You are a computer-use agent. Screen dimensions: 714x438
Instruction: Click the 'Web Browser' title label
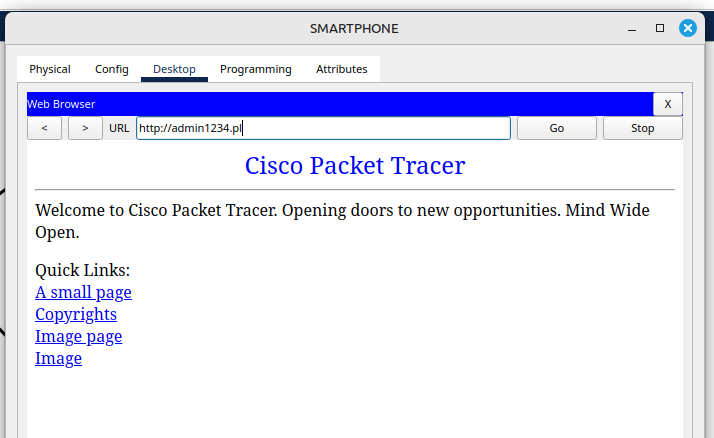(61, 104)
